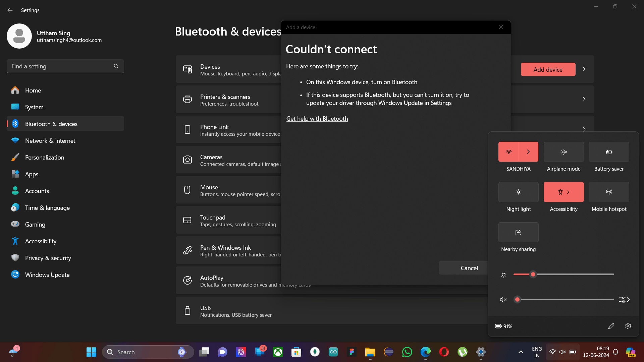Toggle Airplane mode tile

(563, 152)
